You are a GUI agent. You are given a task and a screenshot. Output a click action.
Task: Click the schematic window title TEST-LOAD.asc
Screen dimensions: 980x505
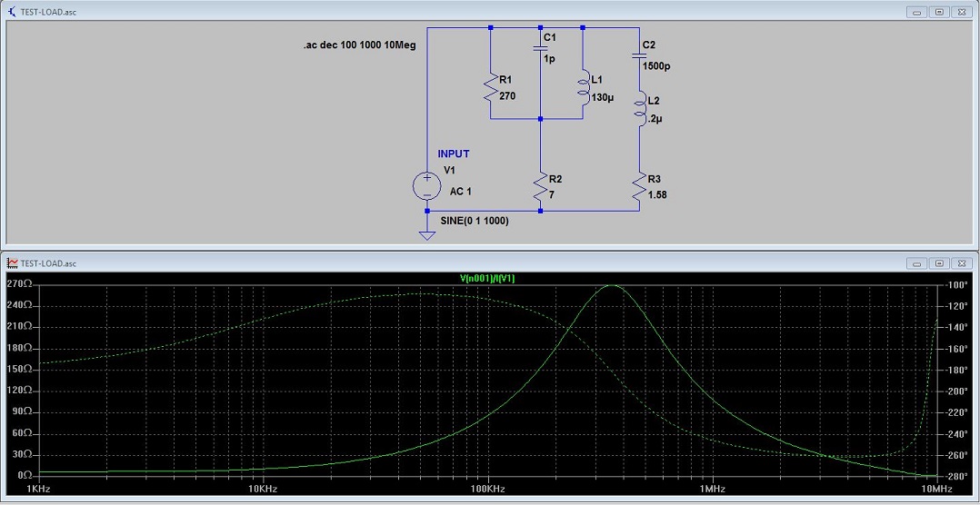49,12
